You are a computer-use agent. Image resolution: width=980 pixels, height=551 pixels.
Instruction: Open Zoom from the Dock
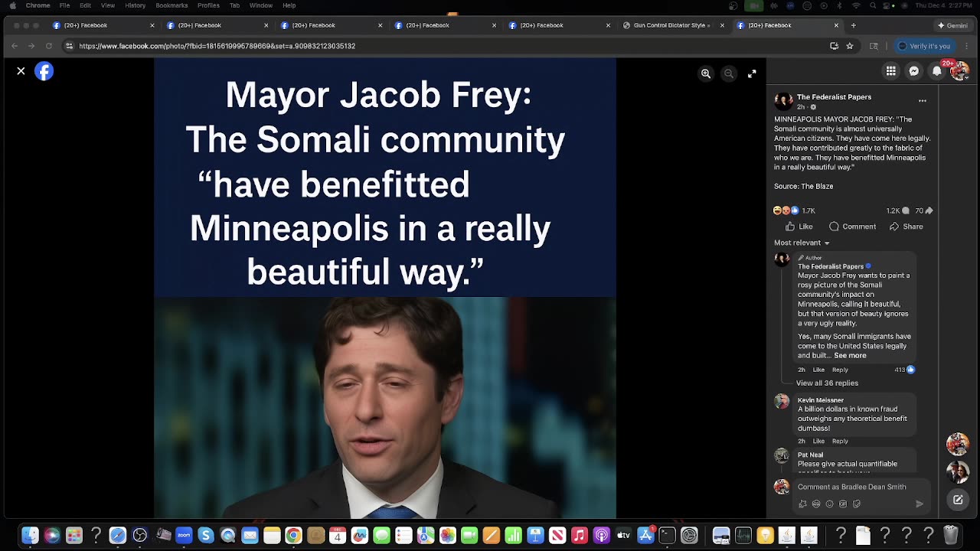point(184,536)
